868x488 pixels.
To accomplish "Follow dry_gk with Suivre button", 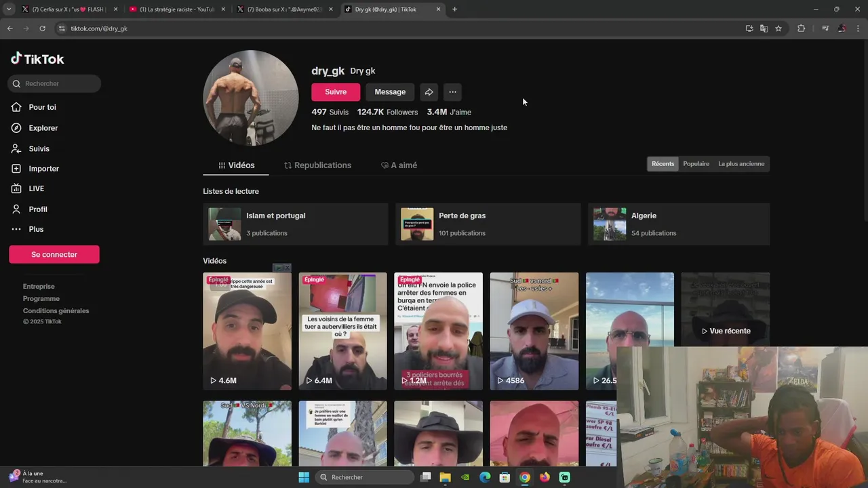I will point(336,92).
